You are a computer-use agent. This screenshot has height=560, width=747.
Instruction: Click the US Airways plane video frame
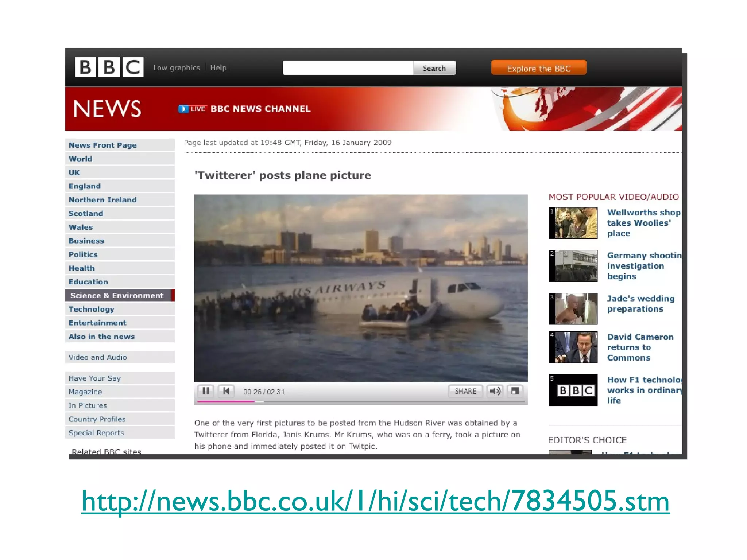(361, 288)
